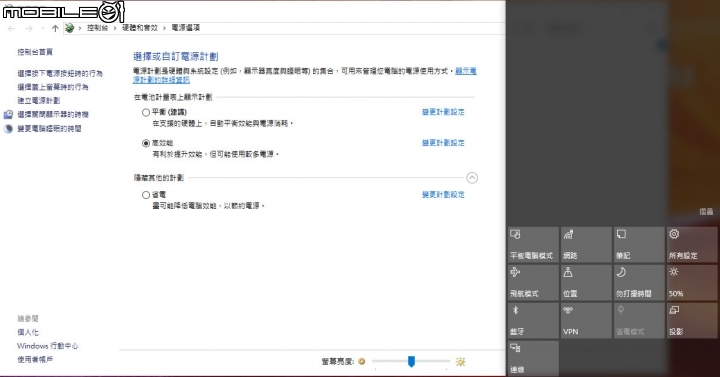Click the Forward navigation arrow
This screenshot has width=720, height=377.
point(29,28)
